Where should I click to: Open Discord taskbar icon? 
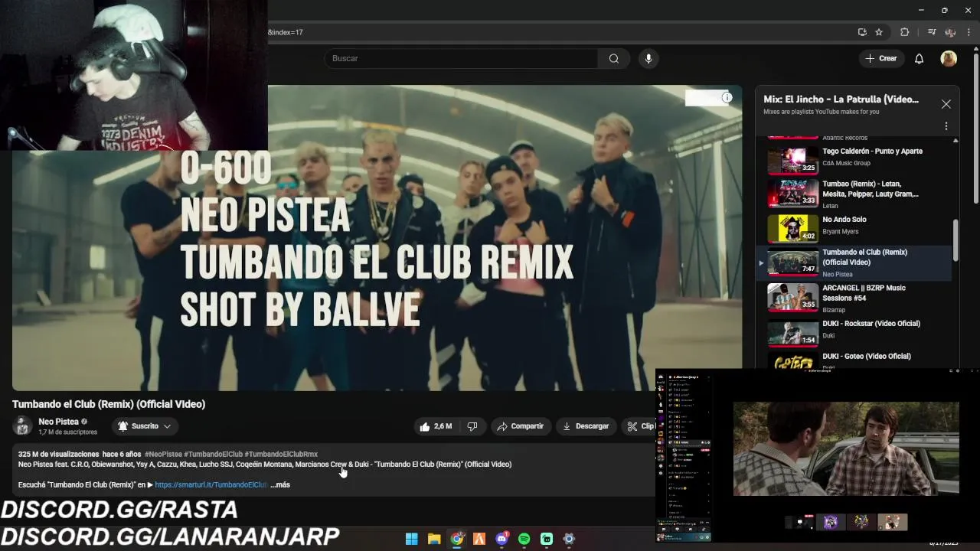point(501,539)
